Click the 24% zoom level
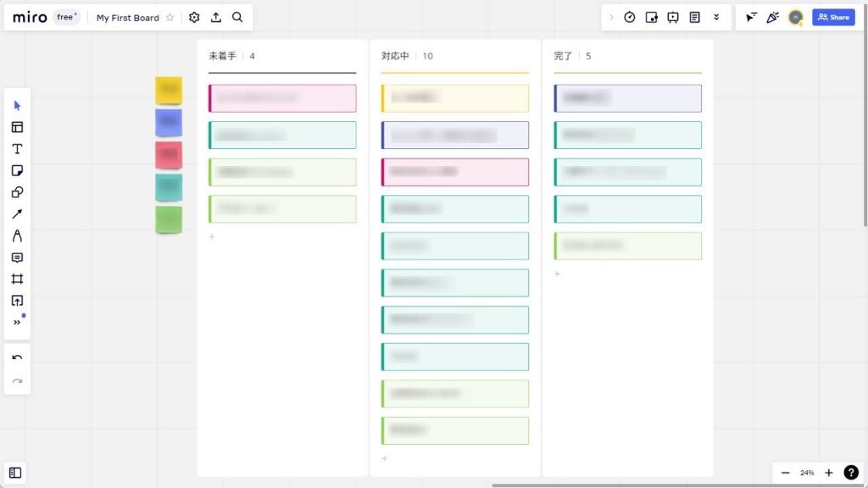The height and width of the screenshot is (488, 868). 807,473
